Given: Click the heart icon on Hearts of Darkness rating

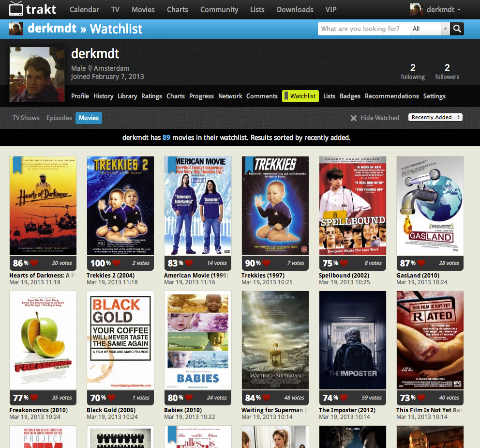Looking at the screenshot, I should 34,263.
